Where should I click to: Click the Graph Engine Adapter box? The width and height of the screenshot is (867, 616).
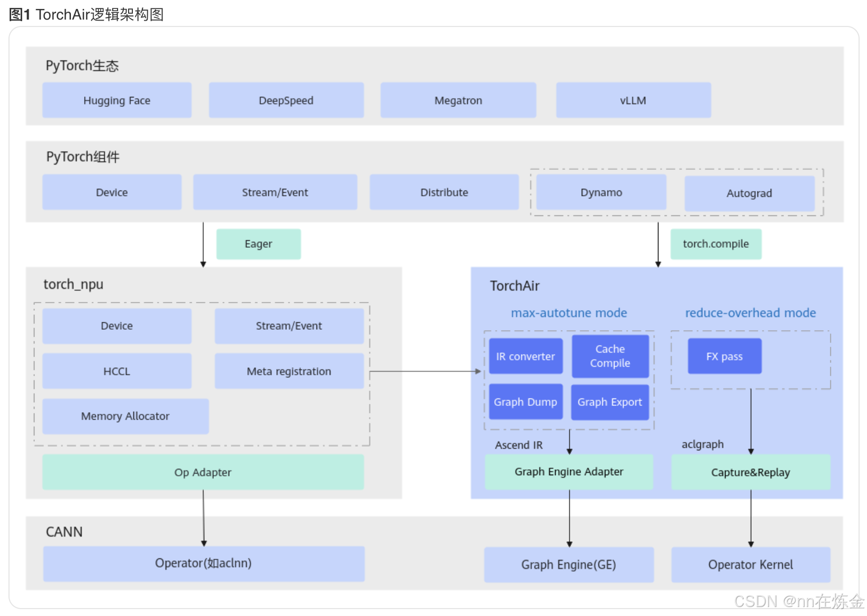pyautogui.click(x=569, y=472)
